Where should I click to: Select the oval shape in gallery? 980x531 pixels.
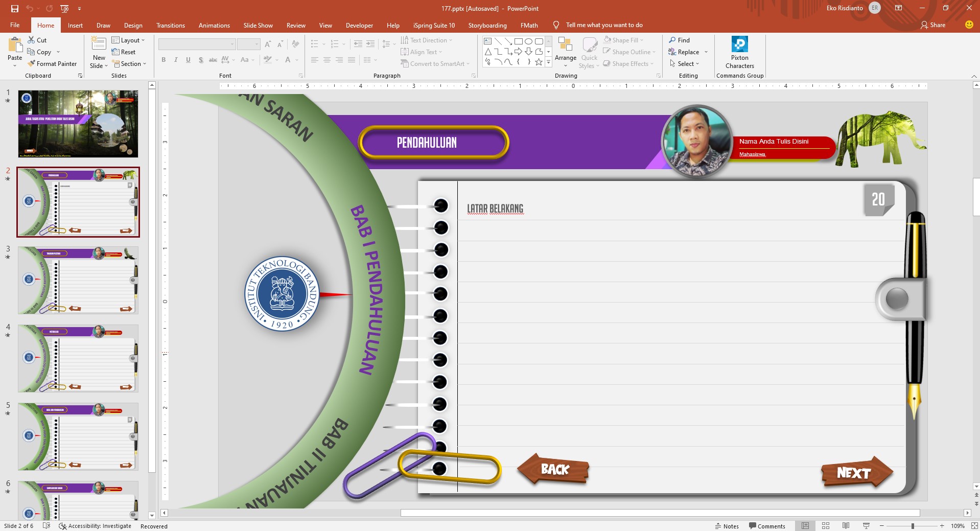point(528,41)
